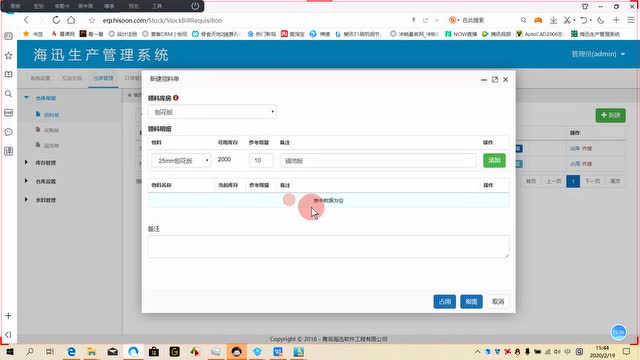The height and width of the screenshot is (360, 640).
Task: Close the 新建领料单 dialog
Action: tap(506, 80)
